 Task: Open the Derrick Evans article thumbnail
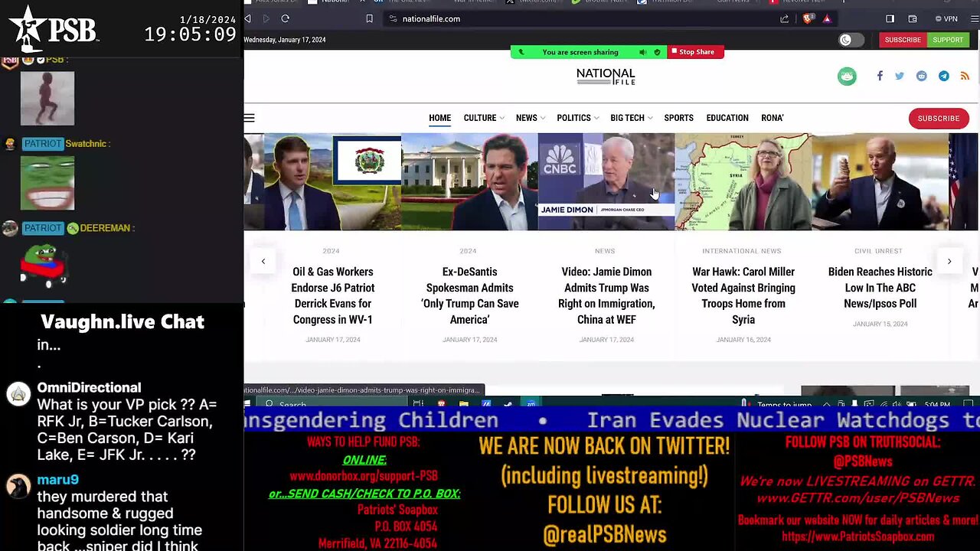(x=332, y=182)
